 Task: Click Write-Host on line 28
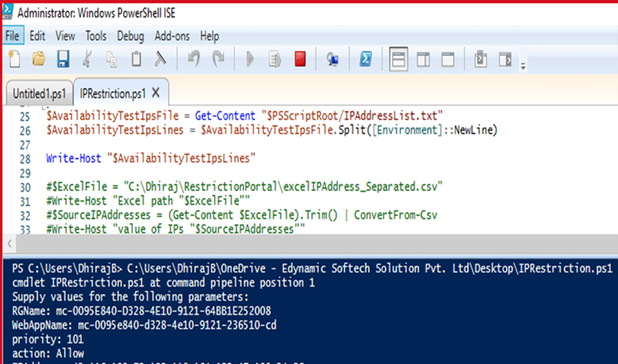[73, 158]
